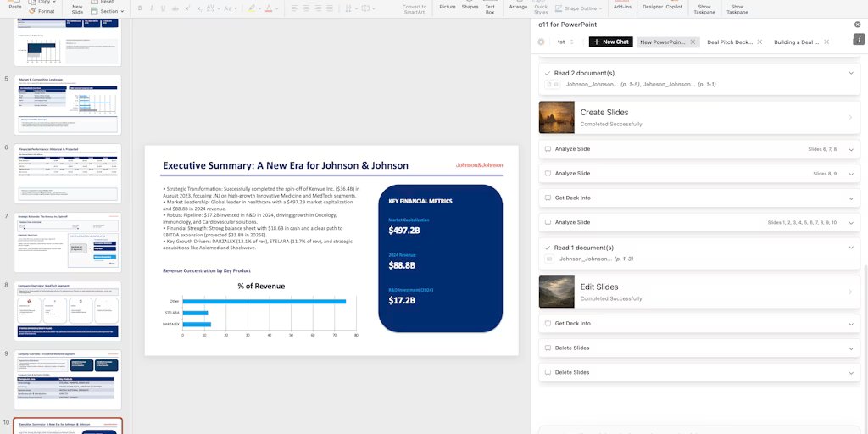Viewport: 868px width, 434px height.
Task: Click the Copilot ribbon icon
Action: click(x=674, y=7)
